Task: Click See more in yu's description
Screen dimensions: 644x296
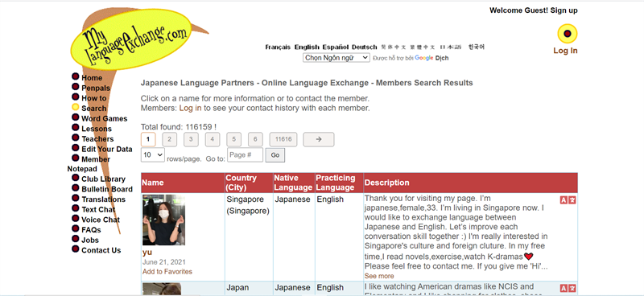Action: coord(379,276)
